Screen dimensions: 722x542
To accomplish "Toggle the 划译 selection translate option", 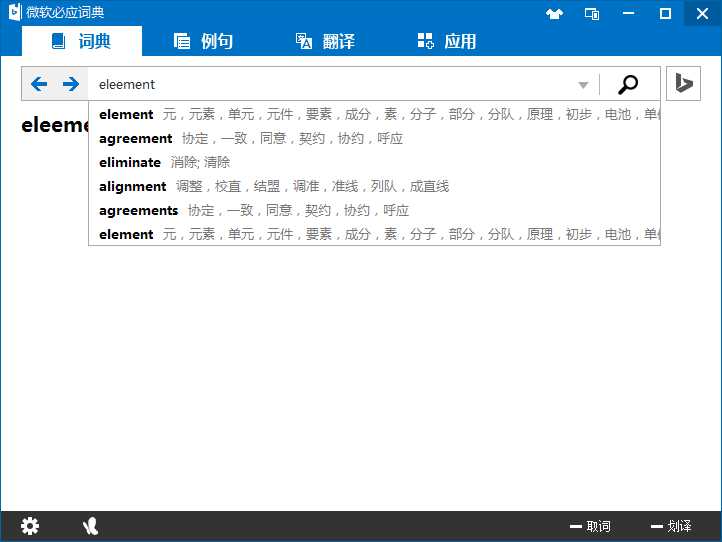I will pyautogui.click(x=671, y=526).
